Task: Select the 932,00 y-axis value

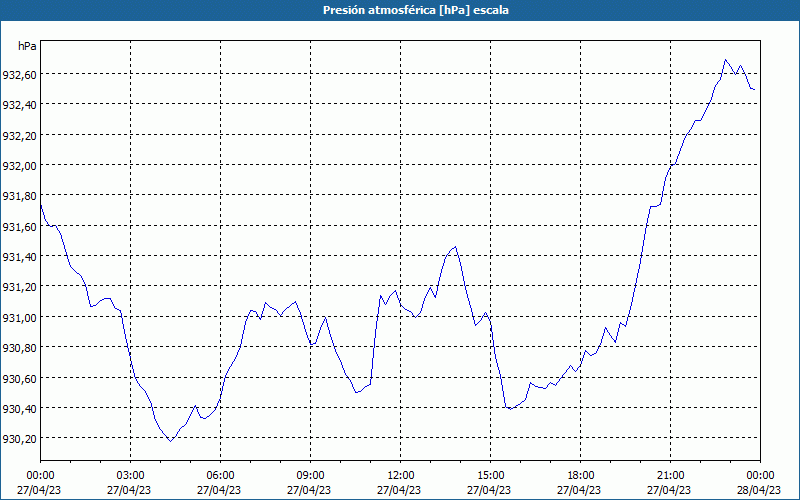Action: click(19, 166)
